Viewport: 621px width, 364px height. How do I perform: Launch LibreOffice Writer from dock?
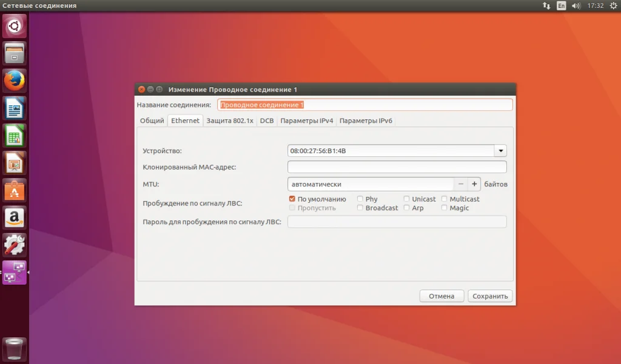pyautogui.click(x=15, y=108)
